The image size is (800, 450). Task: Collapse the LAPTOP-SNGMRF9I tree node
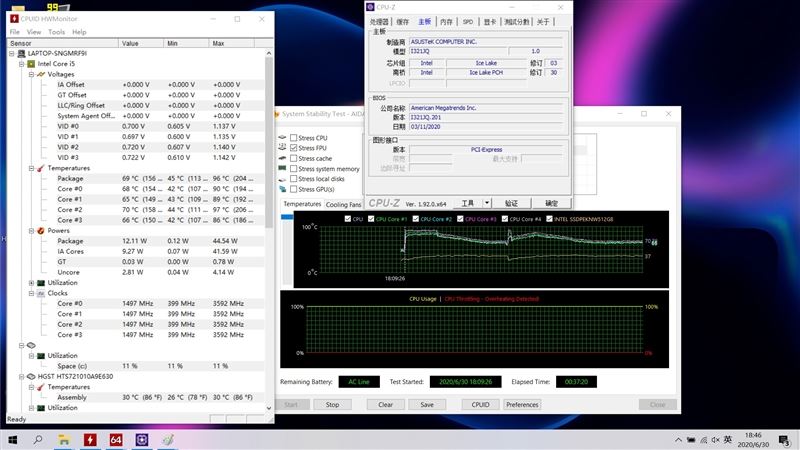(12, 53)
